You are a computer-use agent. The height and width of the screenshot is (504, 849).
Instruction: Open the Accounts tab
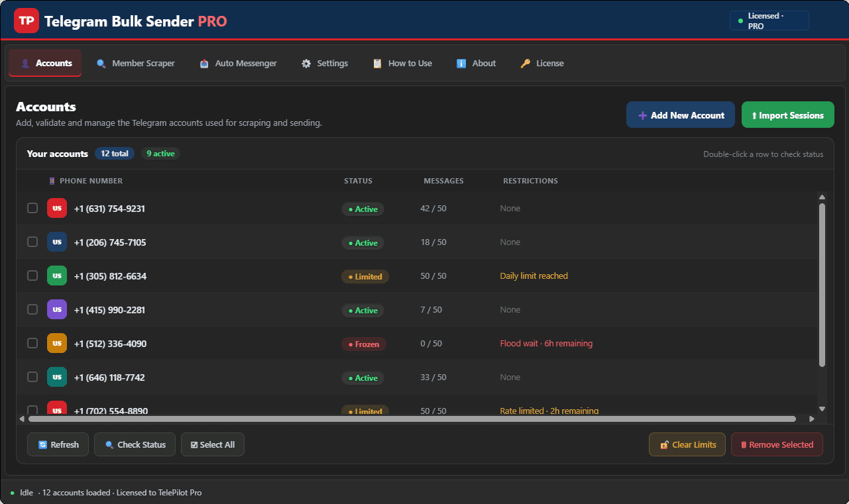point(45,63)
